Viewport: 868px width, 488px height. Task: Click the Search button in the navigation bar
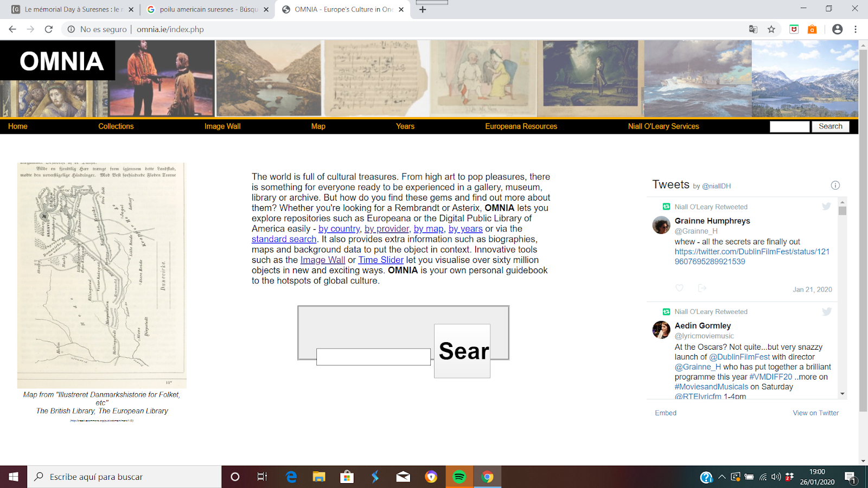click(x=831, y=126)
